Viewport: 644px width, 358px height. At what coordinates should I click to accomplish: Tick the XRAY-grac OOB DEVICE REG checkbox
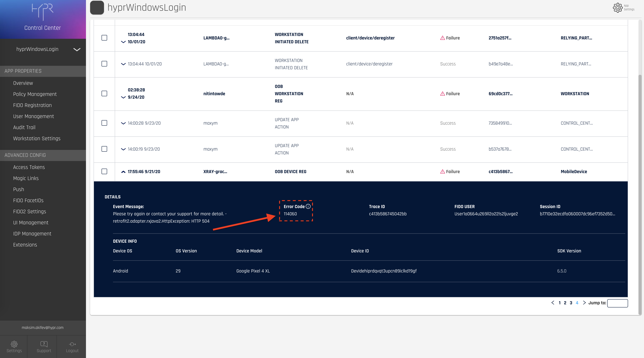(104, 172)
